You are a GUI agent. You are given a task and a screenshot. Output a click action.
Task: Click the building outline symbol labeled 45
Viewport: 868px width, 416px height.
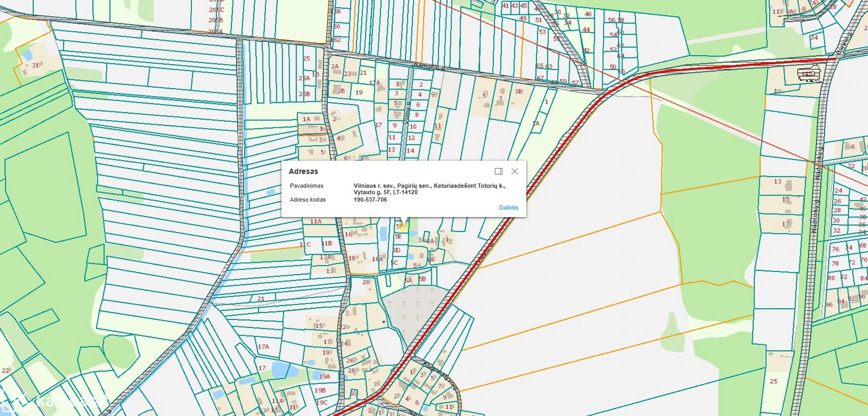pos(809,74)
